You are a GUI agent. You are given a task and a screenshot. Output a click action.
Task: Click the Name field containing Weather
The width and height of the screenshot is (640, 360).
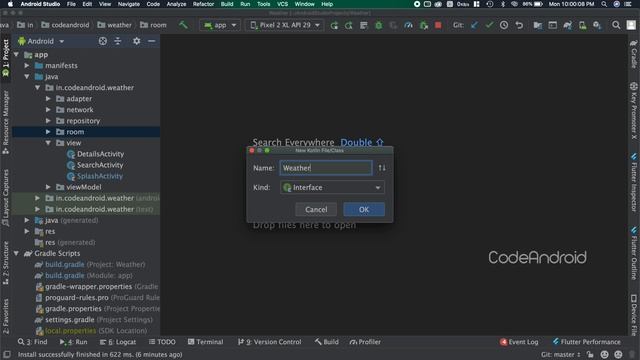[326, 168]
